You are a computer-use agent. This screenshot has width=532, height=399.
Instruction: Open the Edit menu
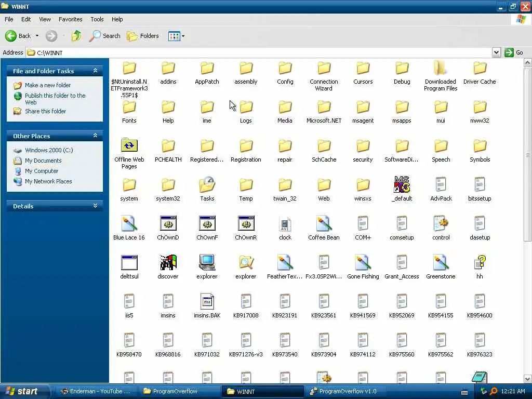26,19
